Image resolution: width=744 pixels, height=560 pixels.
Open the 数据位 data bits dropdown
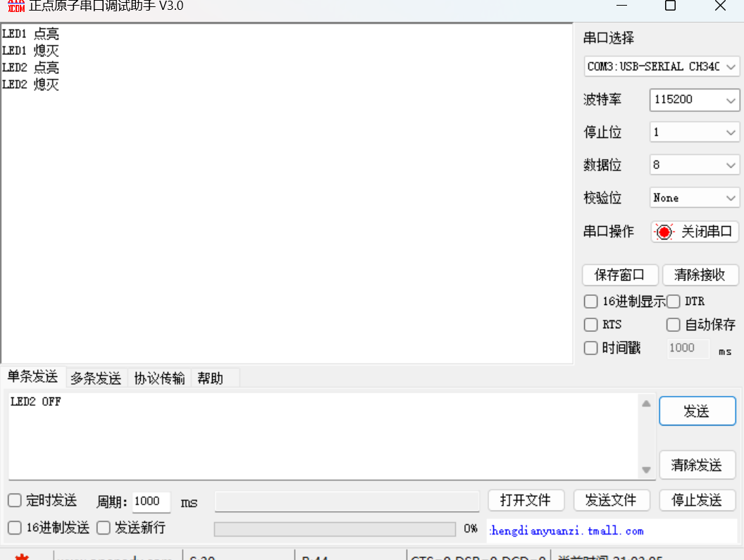[695, 165]
